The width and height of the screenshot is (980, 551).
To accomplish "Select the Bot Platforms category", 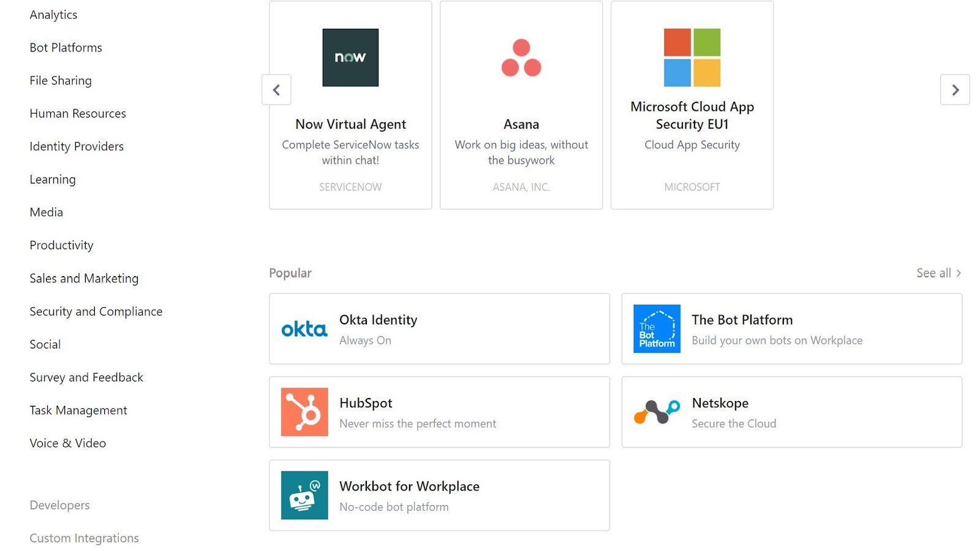I will [x=66, y=48].
